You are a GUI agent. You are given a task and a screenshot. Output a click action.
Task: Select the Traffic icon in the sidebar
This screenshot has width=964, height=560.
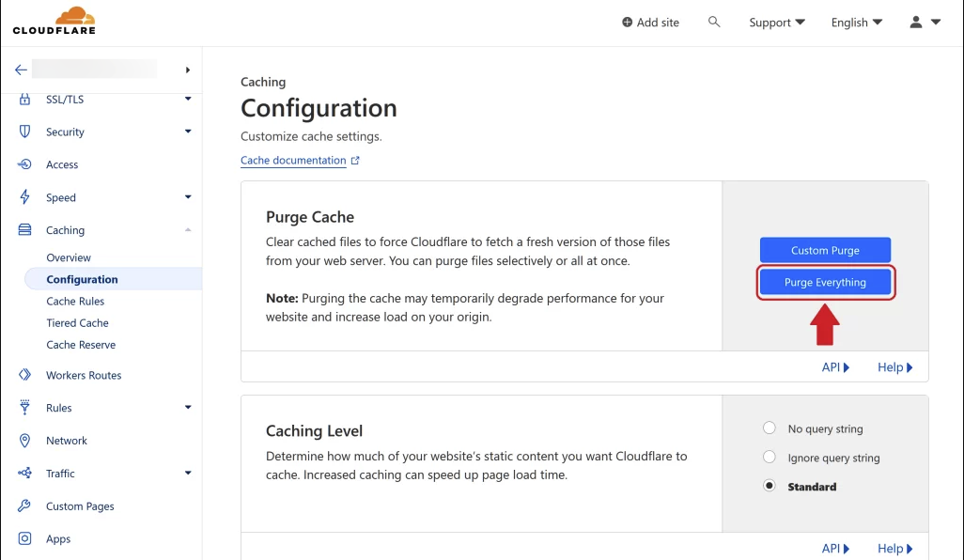25,473
